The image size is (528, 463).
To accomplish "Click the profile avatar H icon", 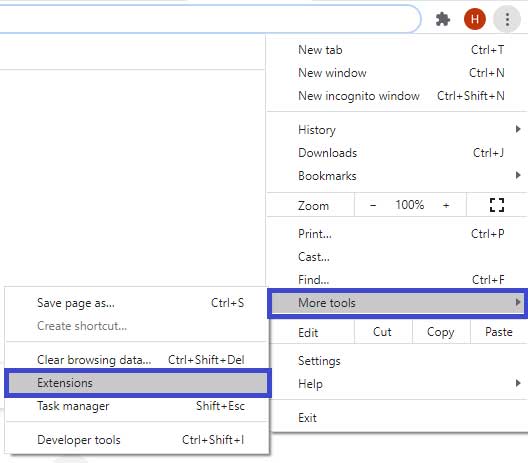I will click(x=475, y=19).
